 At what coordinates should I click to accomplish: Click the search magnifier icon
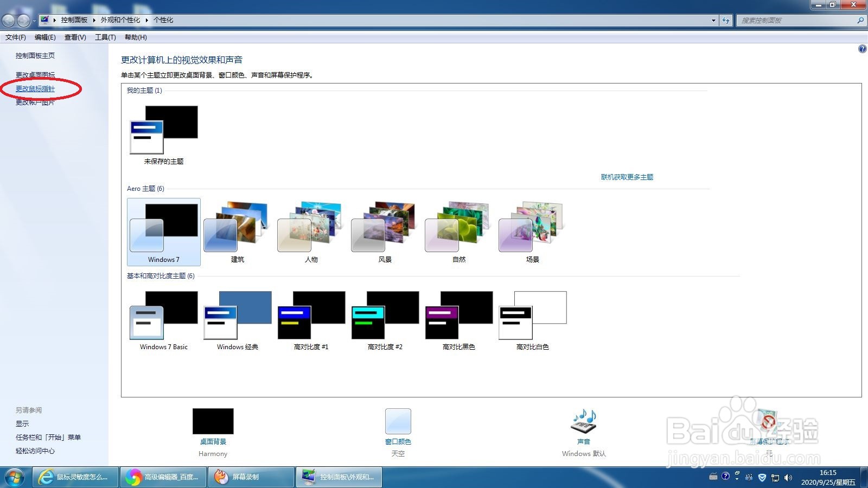[860, 20]
